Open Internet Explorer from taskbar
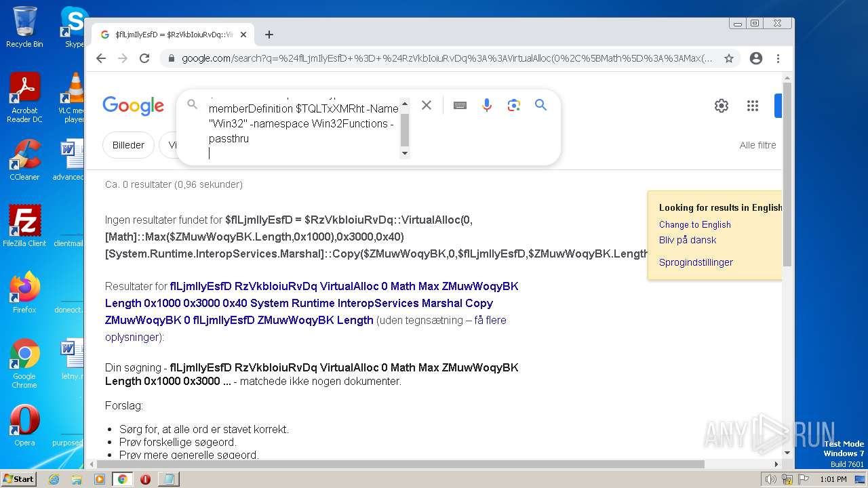 [x=54, y=479]
